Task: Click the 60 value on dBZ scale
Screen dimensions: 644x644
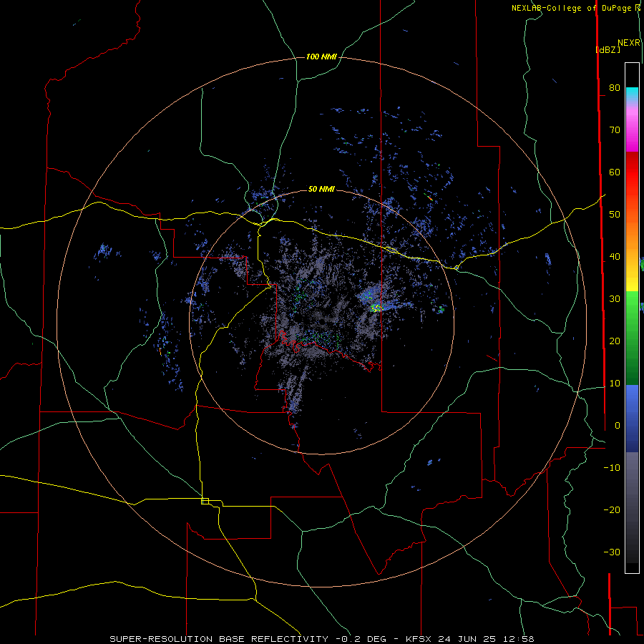Action: [x=615, y=172]
